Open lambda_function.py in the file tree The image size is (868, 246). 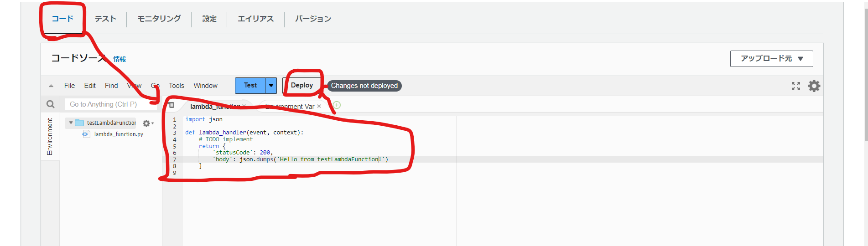pyautogui.click(x=119, y=134)
